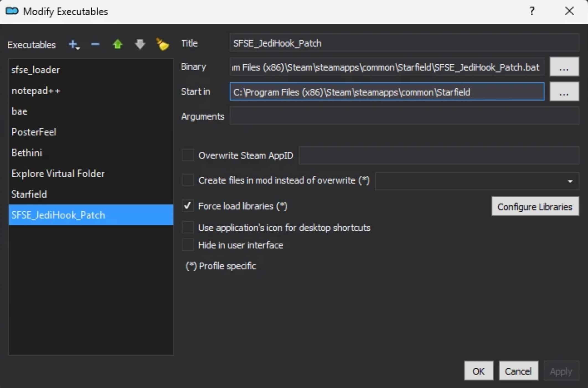Click the add executable plus icon
The image size is (588, 388).
(73, 44)
